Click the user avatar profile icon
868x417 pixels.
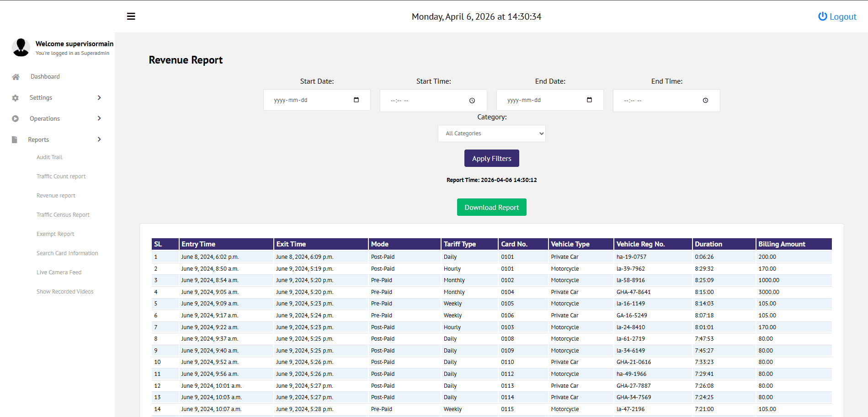click(21, 48)
